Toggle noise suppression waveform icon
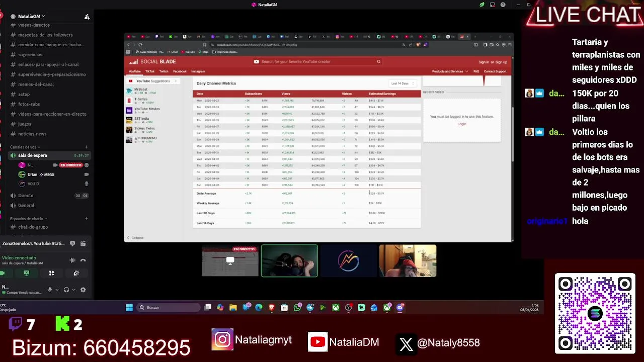Viewport: 644px width, 362px height. tap(72, 260)
